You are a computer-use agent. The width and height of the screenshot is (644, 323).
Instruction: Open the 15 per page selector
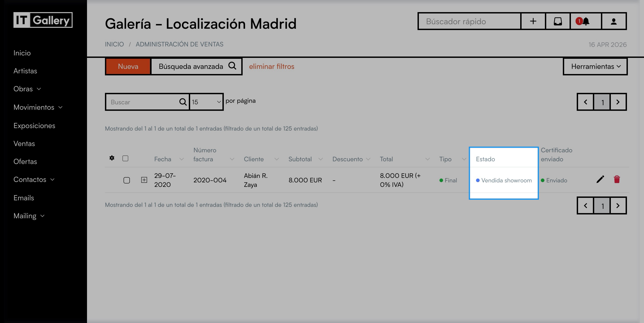click(206, 102)
